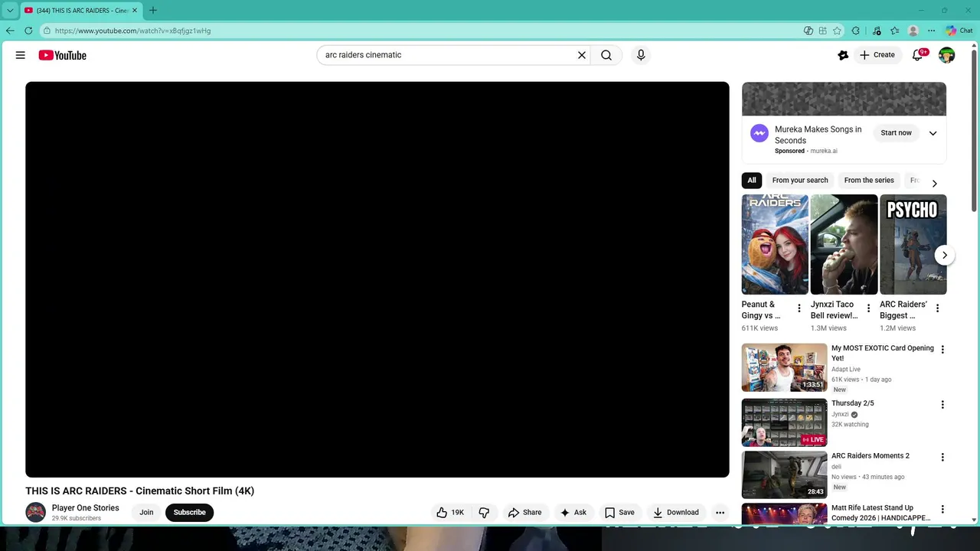Share the video
The image size is (980, 551).
[x=524, y=513]
